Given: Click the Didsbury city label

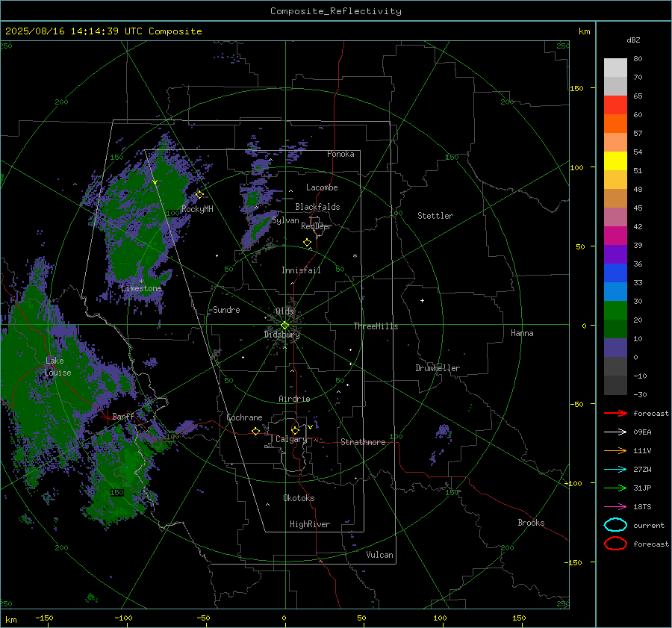Looking at the screenshot, I should pos(281,335).
